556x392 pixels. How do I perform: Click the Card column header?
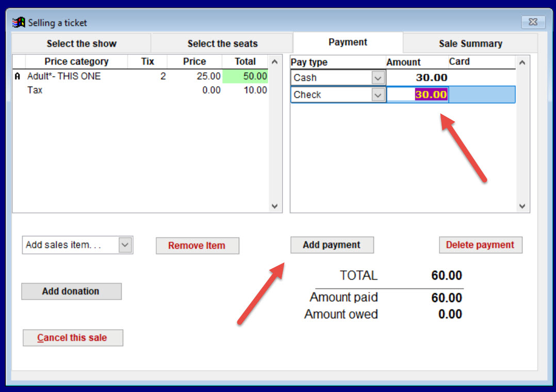(x=482, y=62)
